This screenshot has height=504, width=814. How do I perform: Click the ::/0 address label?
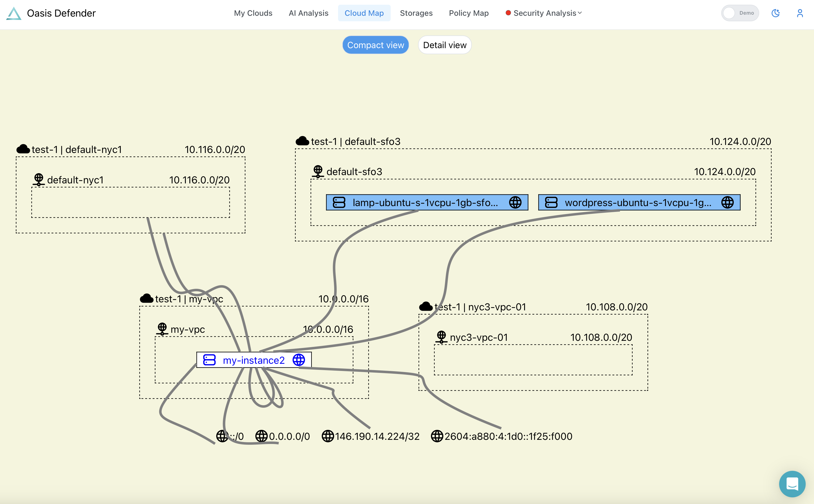pyautogui.click(x=237, y=436)
